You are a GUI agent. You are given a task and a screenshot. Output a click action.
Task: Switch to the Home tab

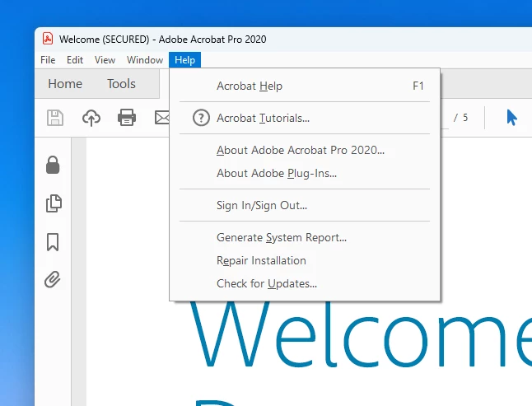65,84
